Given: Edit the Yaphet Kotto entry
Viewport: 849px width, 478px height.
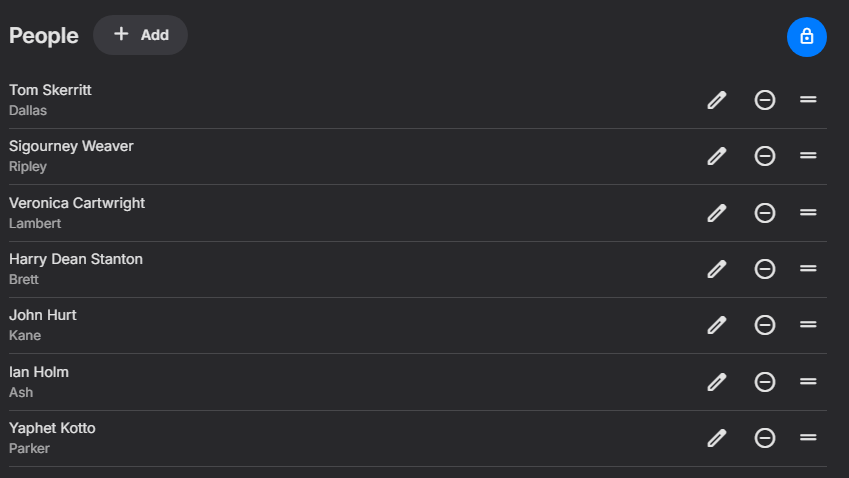Looking at the screenshot, I should tap(717, 438).
